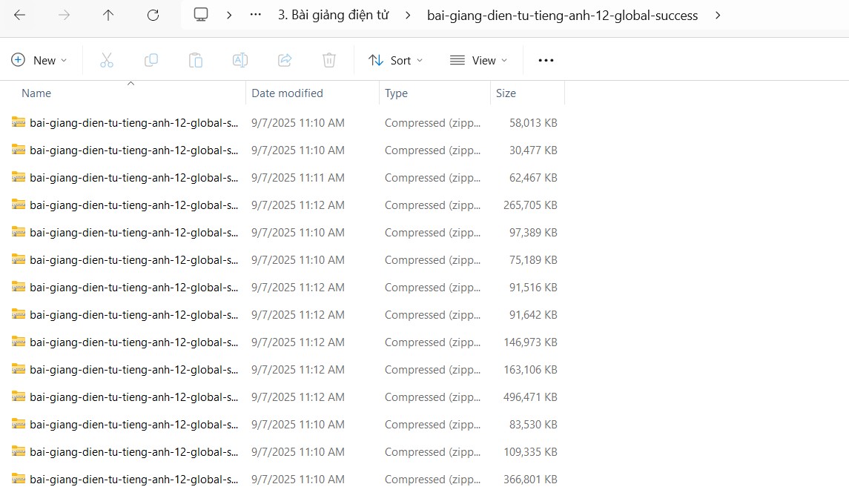The image size is (849, 504).
Task: Toggle sort direction via the Name column chevron
Action: click(131, 85)
